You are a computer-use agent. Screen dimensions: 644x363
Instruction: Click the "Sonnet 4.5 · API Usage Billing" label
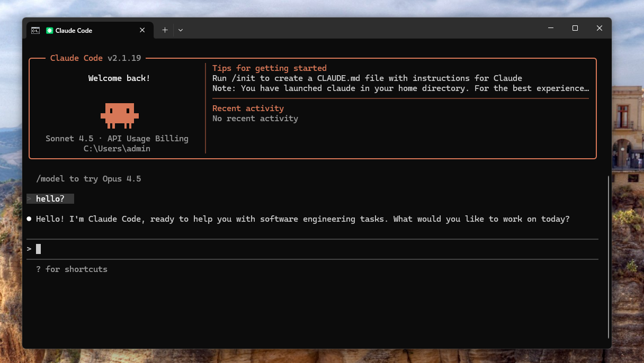117,138
